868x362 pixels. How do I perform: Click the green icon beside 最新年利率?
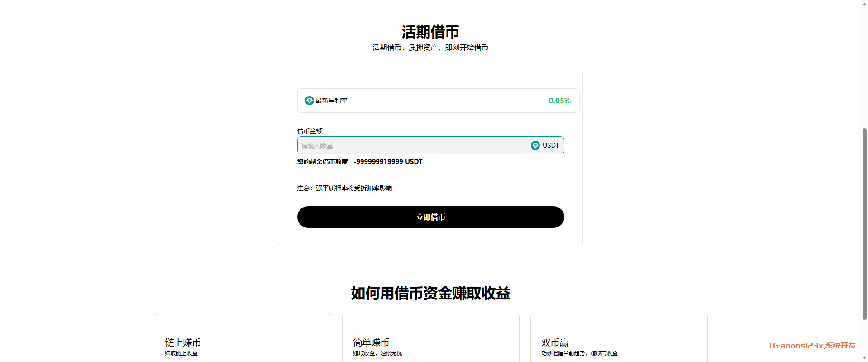click(309, 101)
